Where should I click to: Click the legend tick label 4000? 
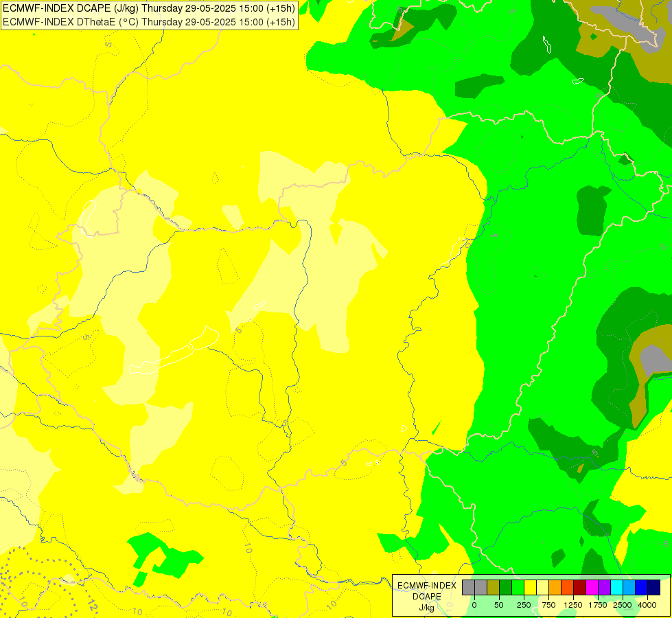point(647,605)
